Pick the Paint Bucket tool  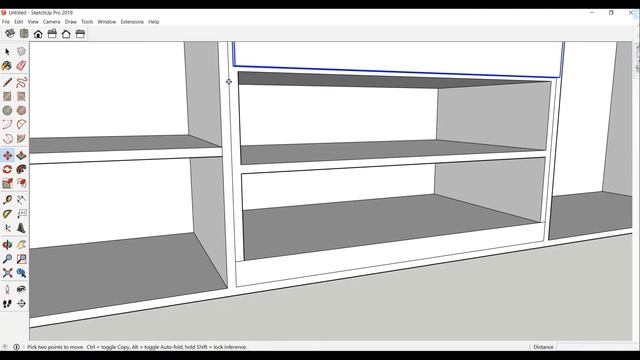click(7, 66)
